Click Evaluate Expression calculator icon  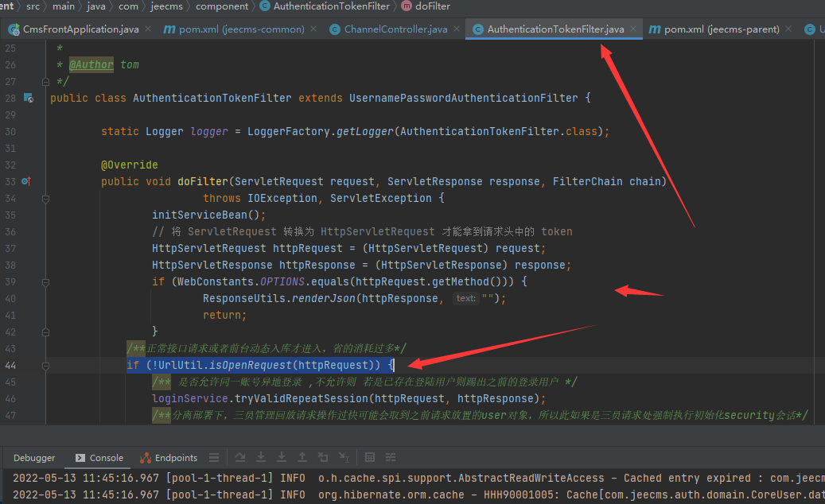370,457
